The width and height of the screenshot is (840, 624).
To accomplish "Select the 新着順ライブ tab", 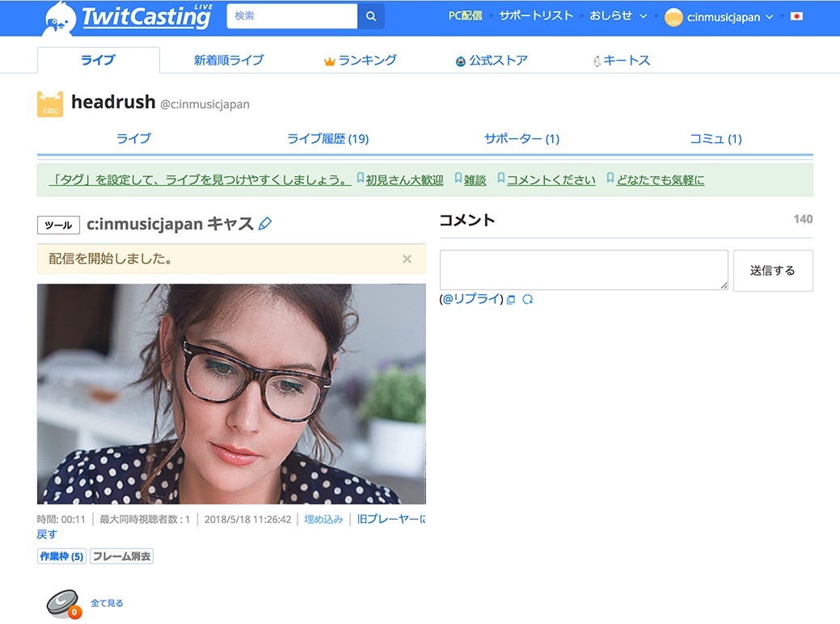I will coord(229,60).
